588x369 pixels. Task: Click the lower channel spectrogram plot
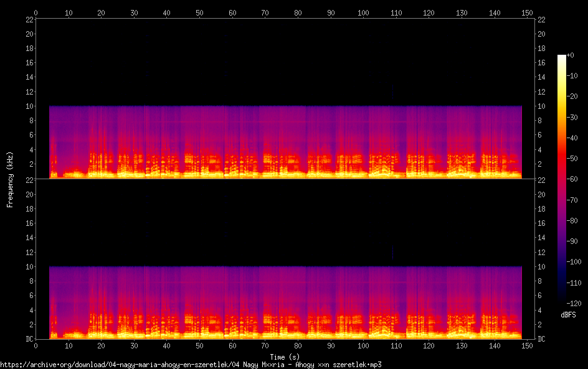285,259
